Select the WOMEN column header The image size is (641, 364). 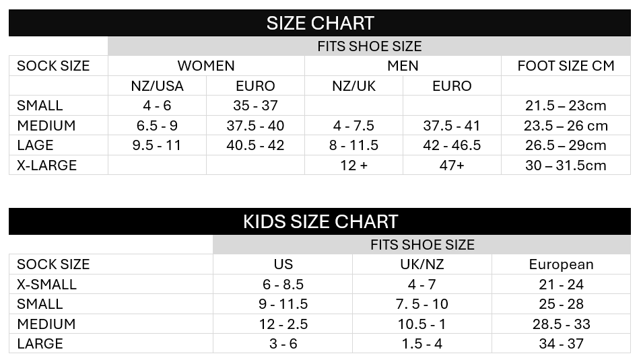pos(206,66)
